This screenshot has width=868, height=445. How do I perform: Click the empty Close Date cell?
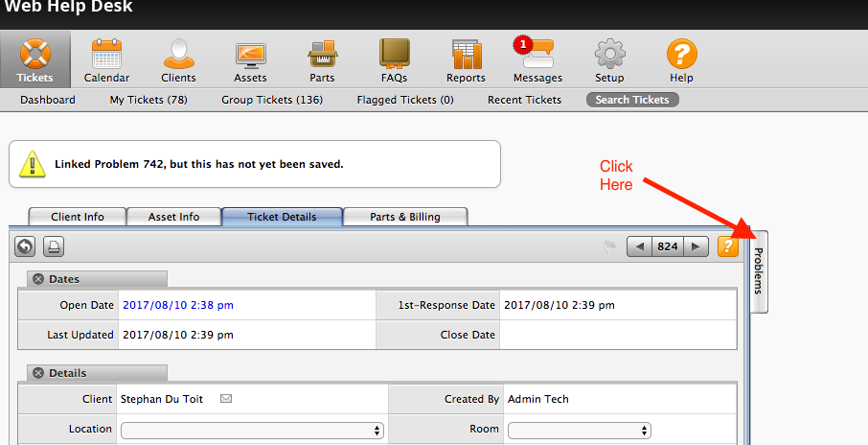(618, 335)
